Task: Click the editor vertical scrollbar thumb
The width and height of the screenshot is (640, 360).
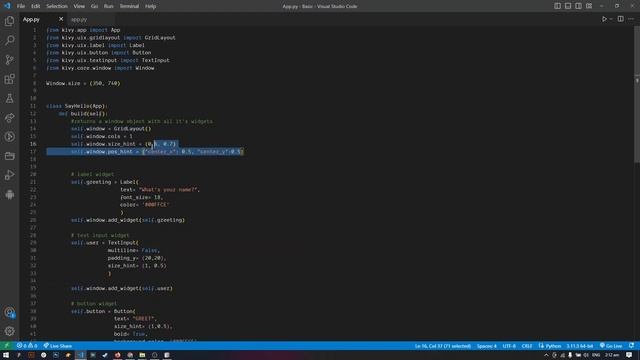Action: [x=637, y=94]
